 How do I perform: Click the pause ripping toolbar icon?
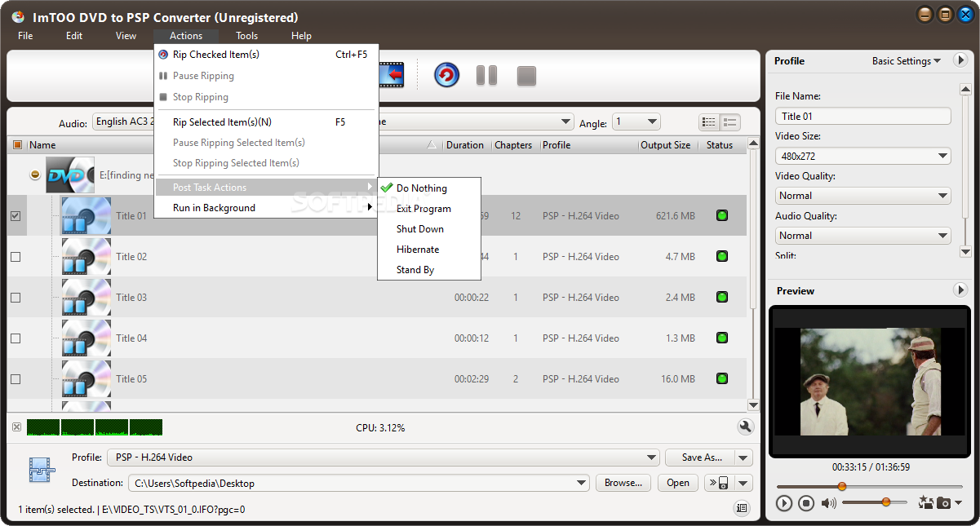[x=487, y=75]
